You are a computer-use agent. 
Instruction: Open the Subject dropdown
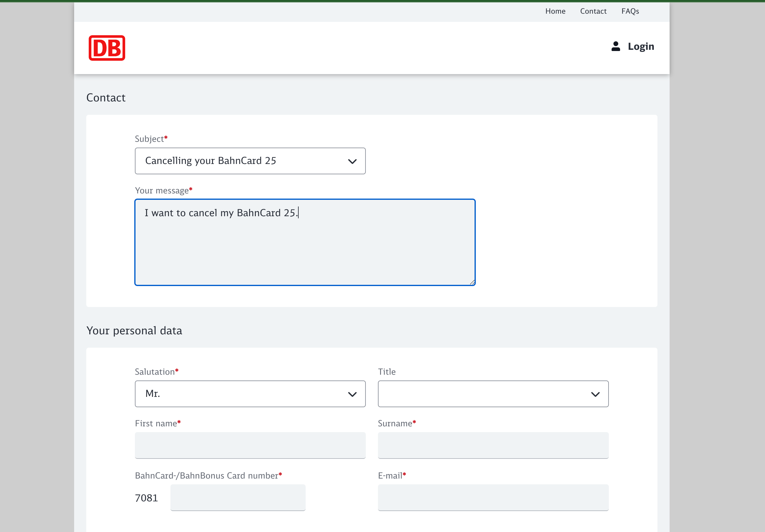(250, 161)
